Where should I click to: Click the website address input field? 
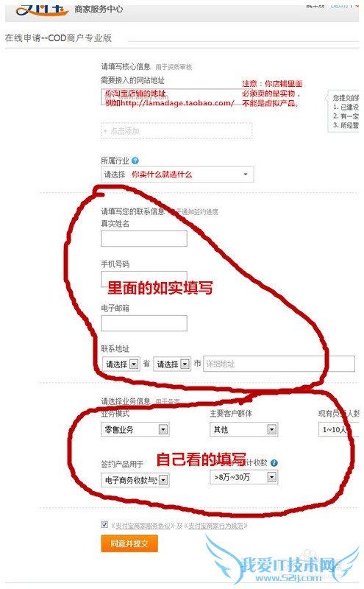point(171,97)
